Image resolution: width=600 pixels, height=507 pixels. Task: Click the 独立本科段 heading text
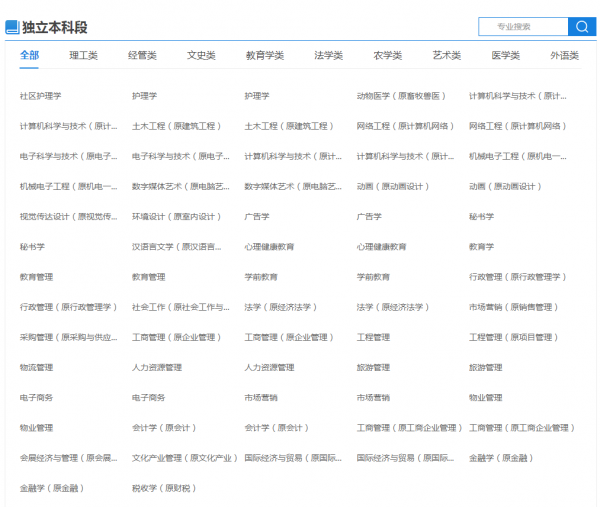pyautogui.click(x=55, y=28)
